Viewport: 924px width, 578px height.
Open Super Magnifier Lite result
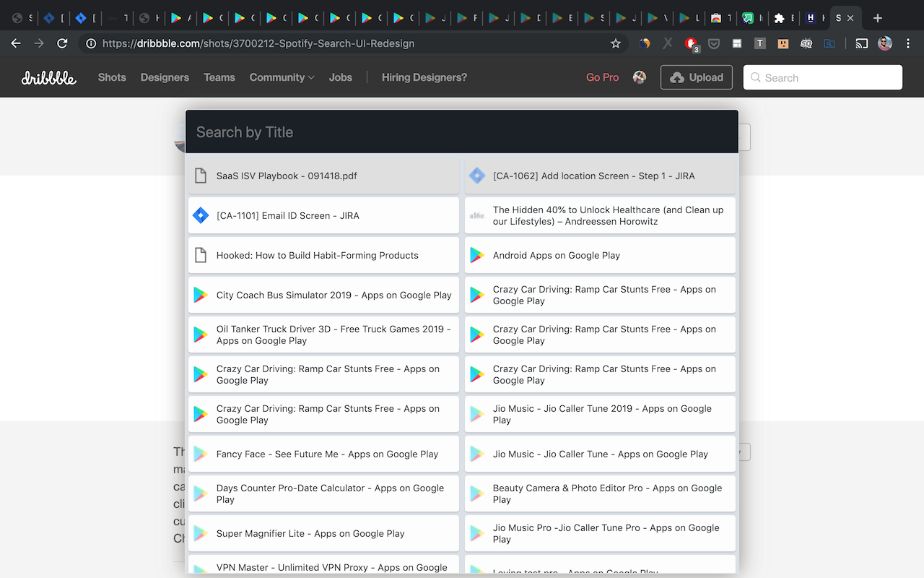pyautogui.click(x=323, y=533)
